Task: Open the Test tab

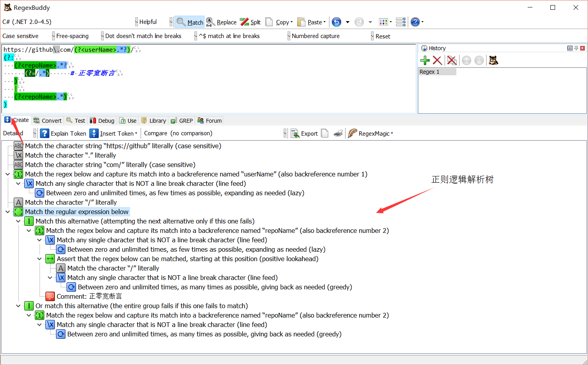Action: tap(76, 121)
